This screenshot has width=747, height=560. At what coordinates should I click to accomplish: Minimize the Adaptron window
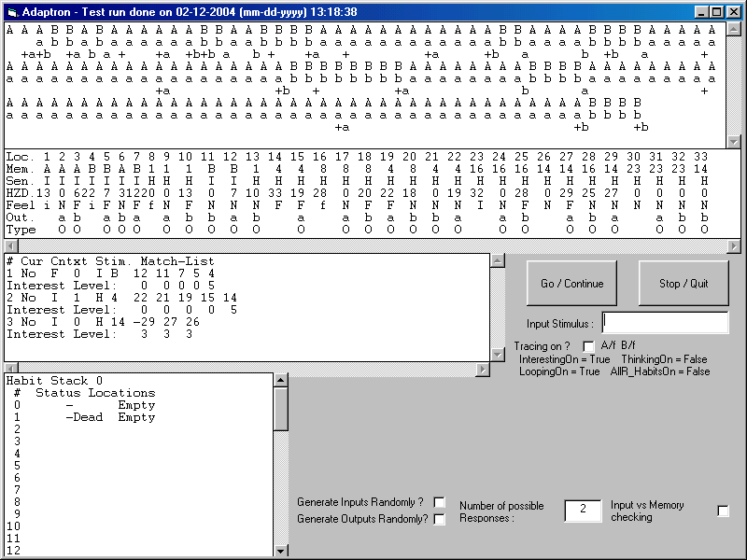pyautogui.click(x=701, y=12)
